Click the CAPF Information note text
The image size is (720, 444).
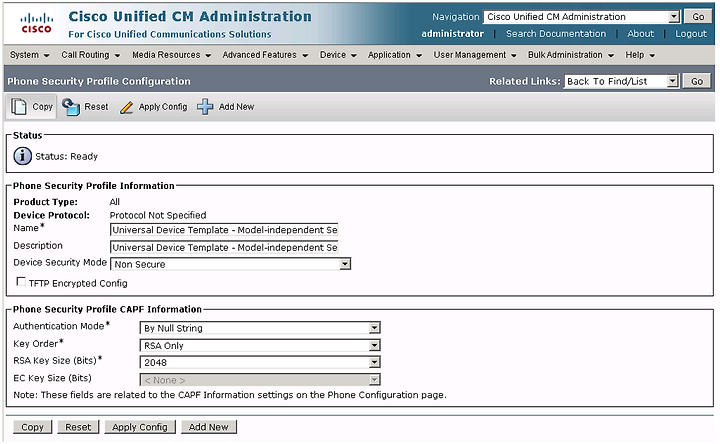coord(230,395)
